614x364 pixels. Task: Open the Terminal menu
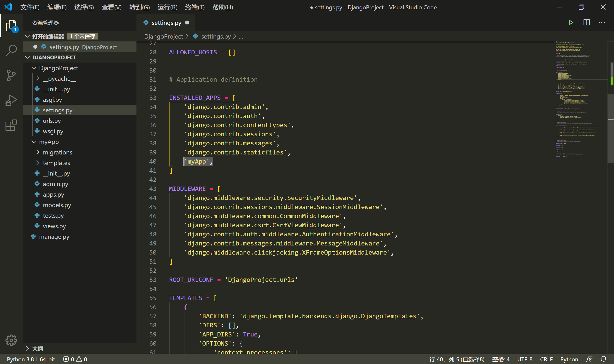[x=195, y=7]
